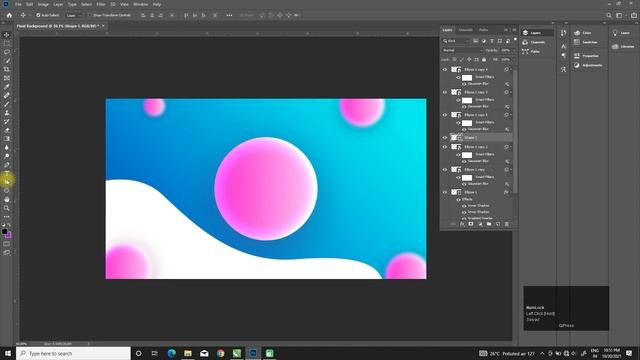Click the Add layer mask icon
Screen dimensions: 640x360
(471, 224)
